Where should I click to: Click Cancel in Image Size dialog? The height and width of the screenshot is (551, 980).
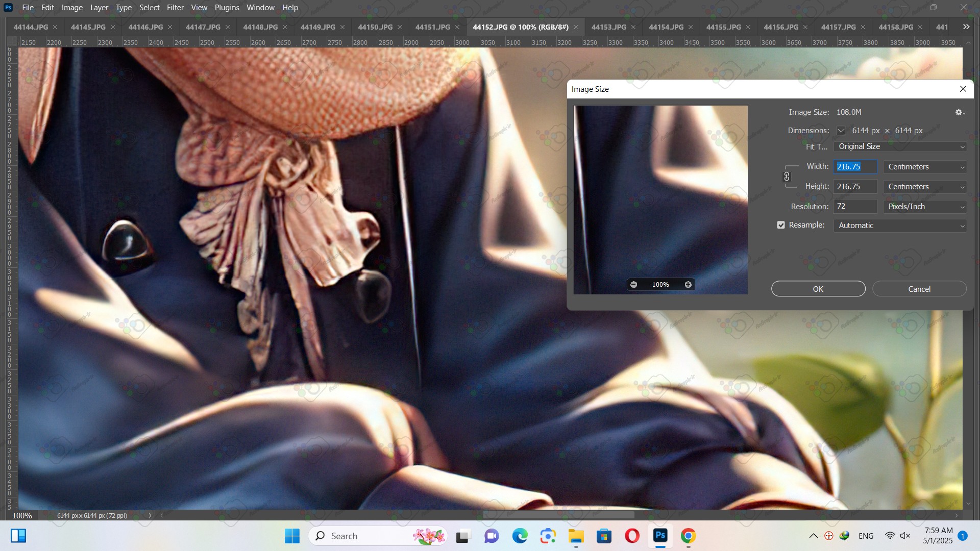point(919,289)
